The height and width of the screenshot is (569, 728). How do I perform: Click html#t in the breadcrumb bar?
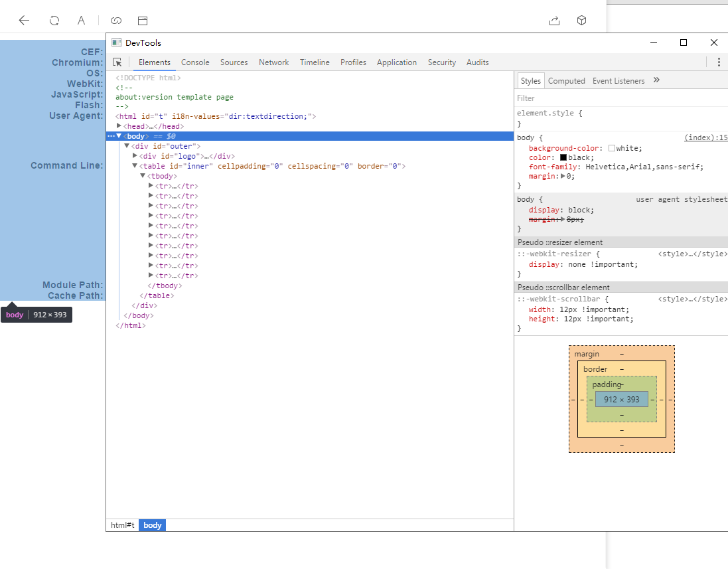(122, 525)
